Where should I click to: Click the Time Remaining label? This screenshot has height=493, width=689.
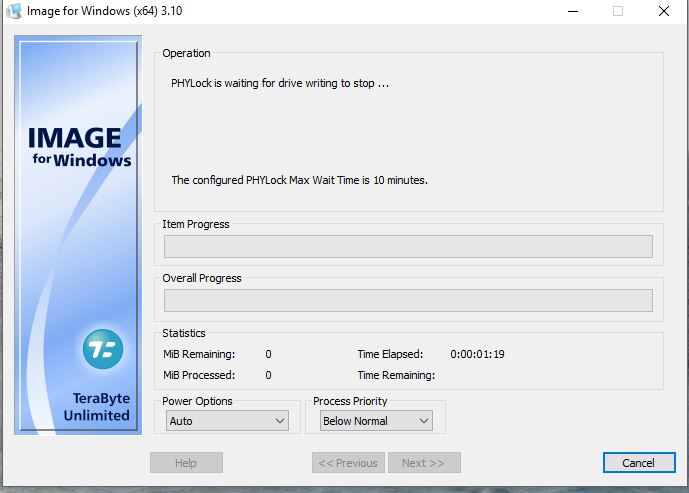[x=396, y=375]
